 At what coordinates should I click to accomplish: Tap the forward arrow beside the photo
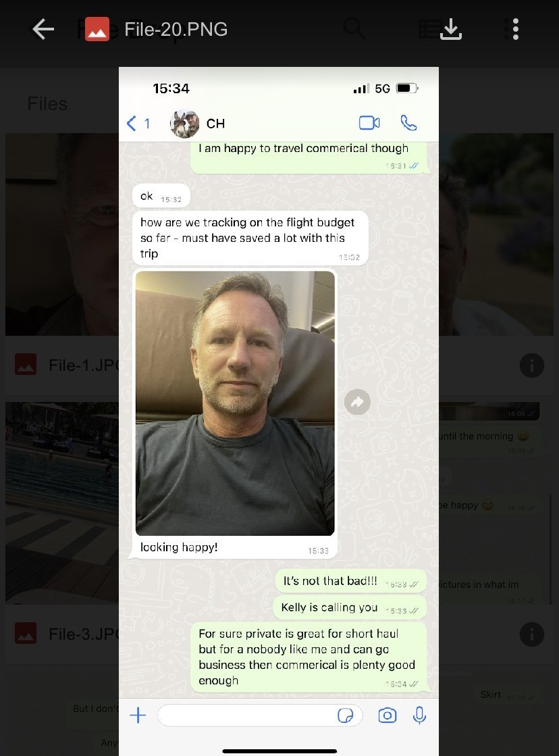pos(357,401)
